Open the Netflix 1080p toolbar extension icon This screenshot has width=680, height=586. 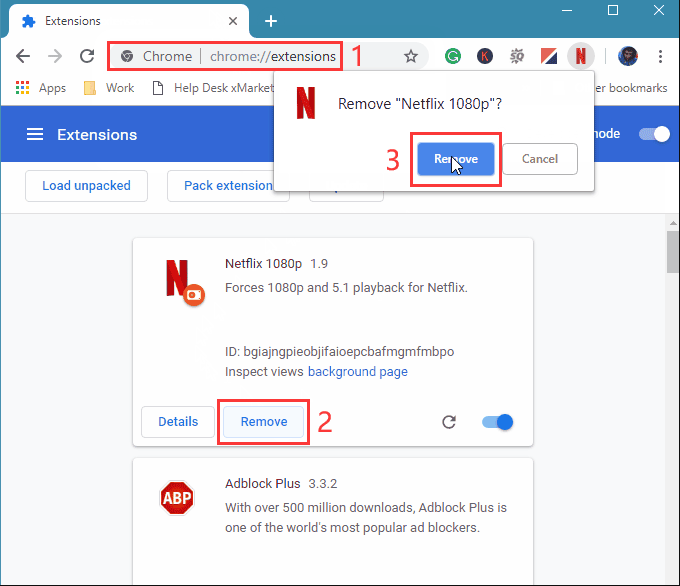581,56
